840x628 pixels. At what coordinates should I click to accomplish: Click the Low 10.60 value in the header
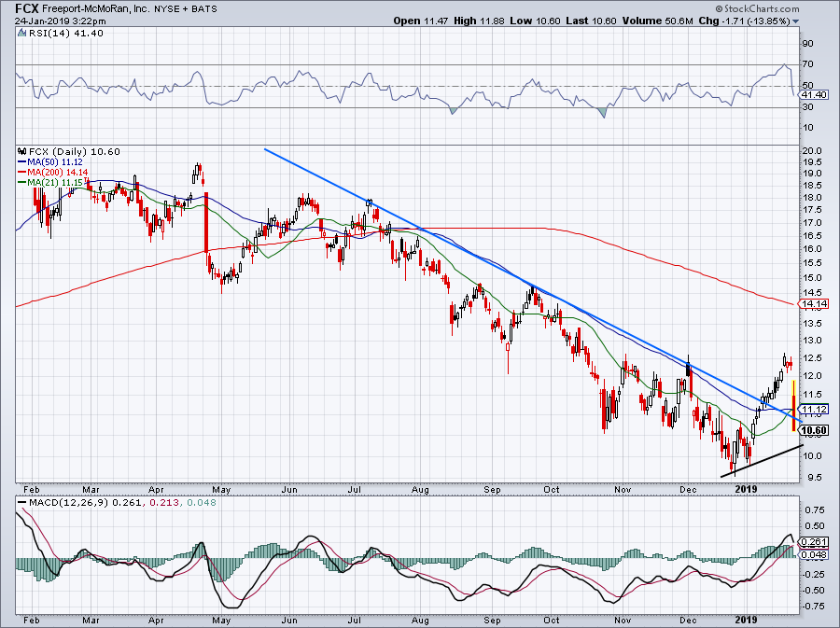[x=535, y=21]
